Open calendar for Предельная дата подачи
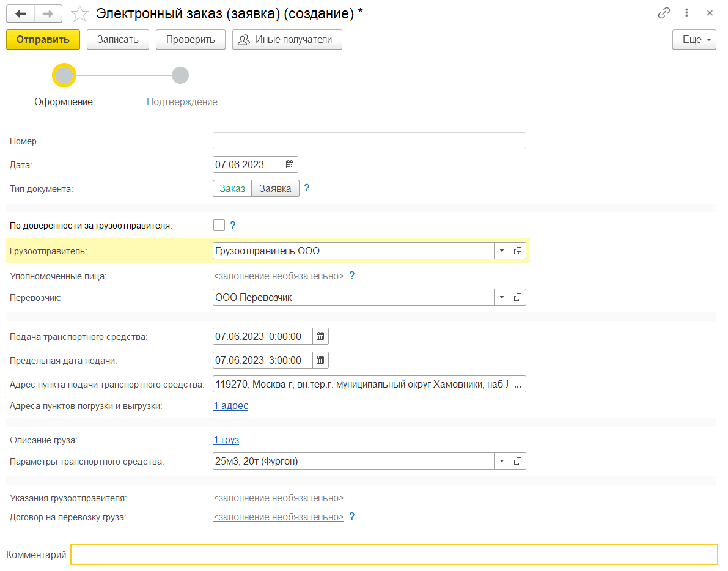The width and height of the screenshot is (728, 571). (320, 360)
